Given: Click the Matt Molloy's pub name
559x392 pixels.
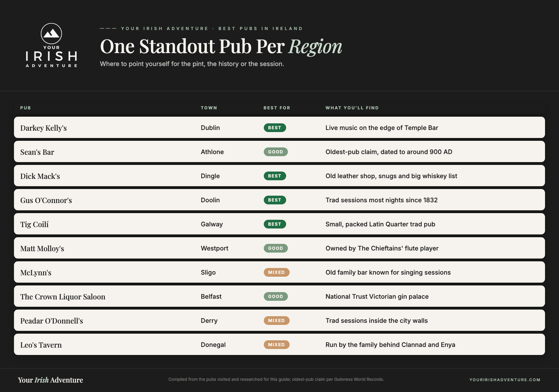Looking at the screenshot, I should point(42,248).
